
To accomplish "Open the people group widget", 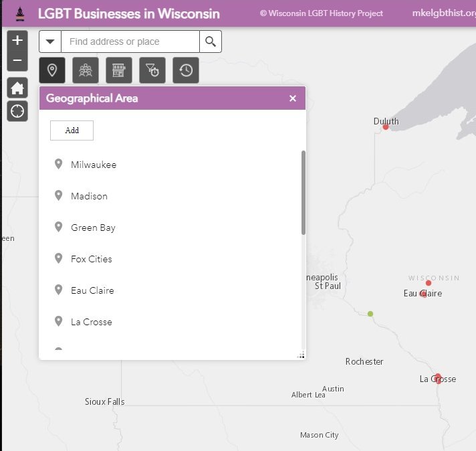I will [86, 70].
